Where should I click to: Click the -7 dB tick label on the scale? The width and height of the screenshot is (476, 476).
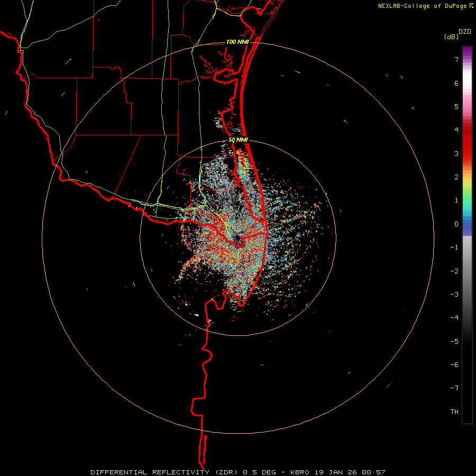pos(454,388)
